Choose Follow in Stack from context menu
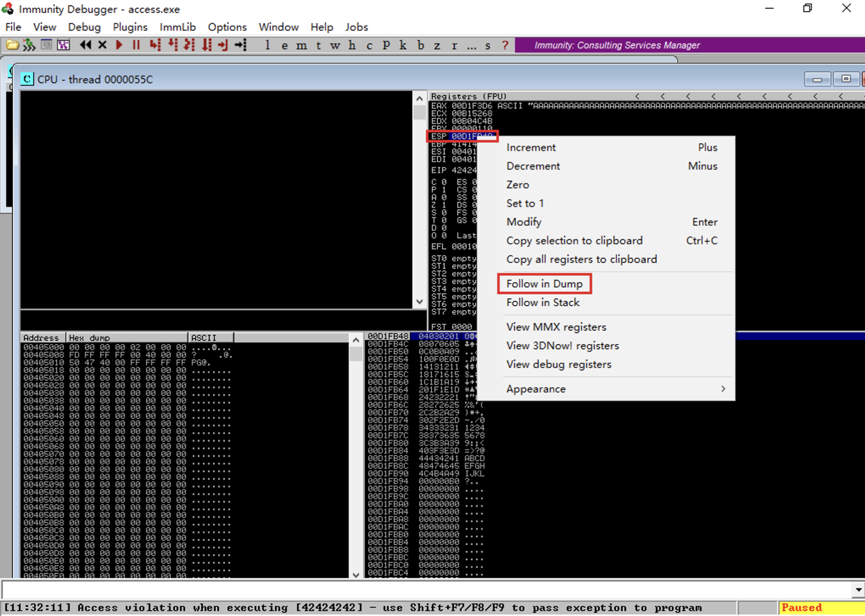Viewport: 865px width, 616px height. [543, 302]
